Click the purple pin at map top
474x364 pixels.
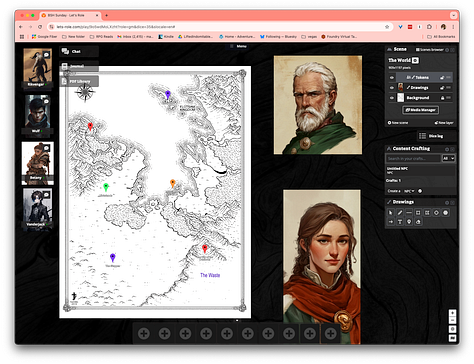[168, 95]
